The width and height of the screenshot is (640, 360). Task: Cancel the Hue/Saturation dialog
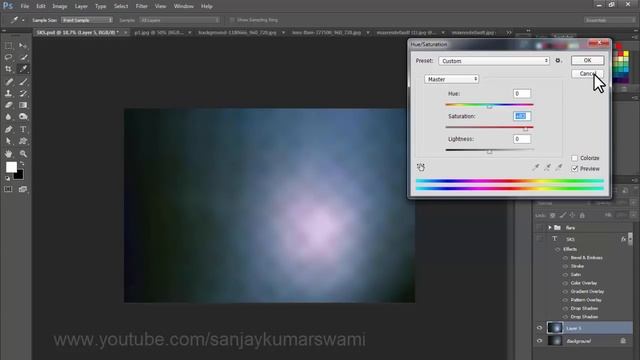pyautogui.click(x=587, y=73)
